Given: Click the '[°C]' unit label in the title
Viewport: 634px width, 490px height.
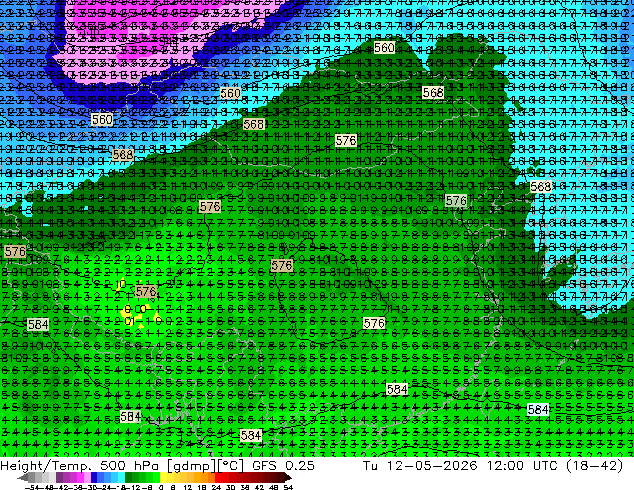Looking at the screenshot, I should (231, 465).
